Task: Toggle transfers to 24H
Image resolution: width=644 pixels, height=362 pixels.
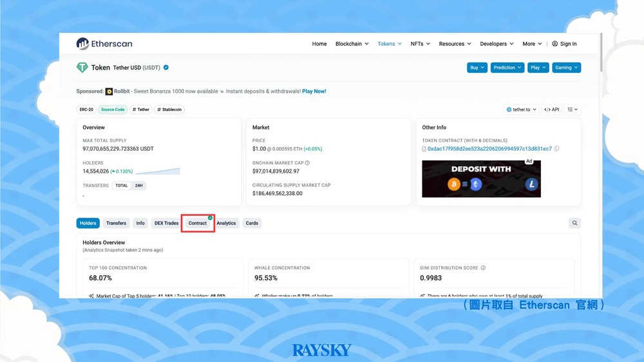Action: [139, 186]
